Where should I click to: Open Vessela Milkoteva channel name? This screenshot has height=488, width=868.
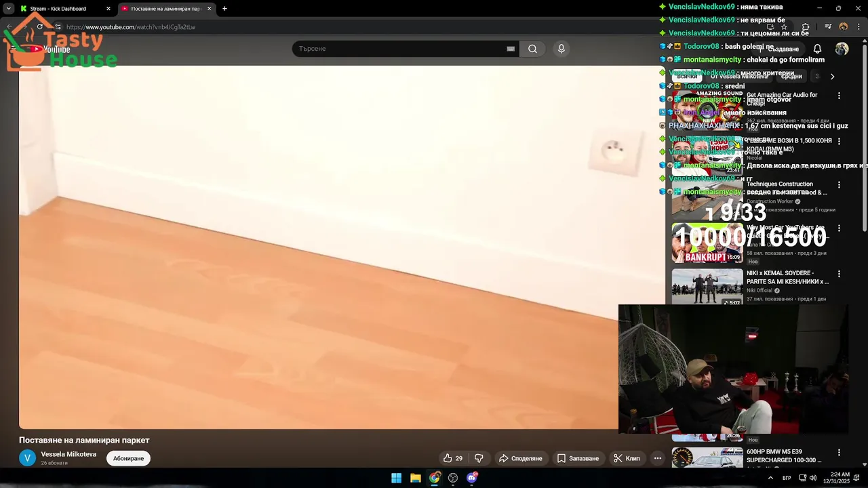(68, 454)
